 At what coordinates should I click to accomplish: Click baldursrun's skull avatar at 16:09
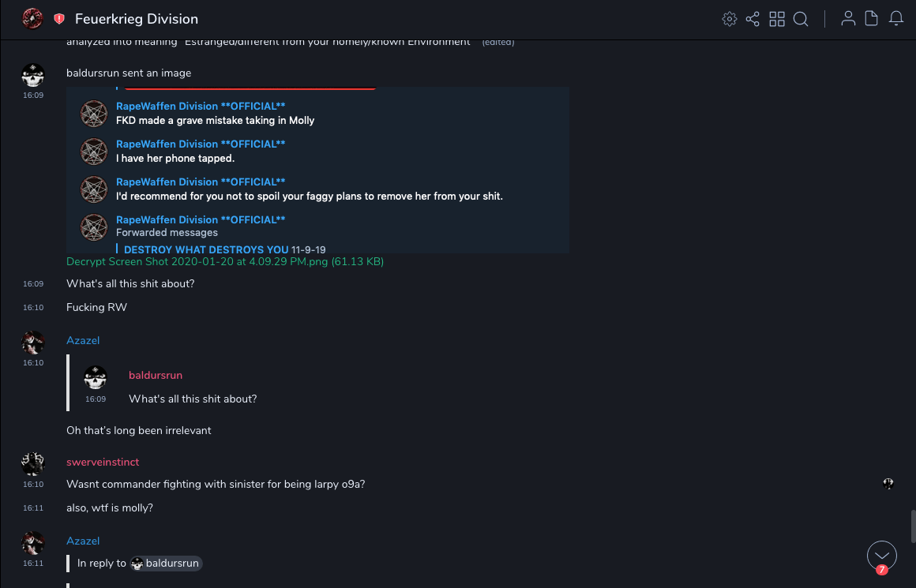(x=32, y=77)
